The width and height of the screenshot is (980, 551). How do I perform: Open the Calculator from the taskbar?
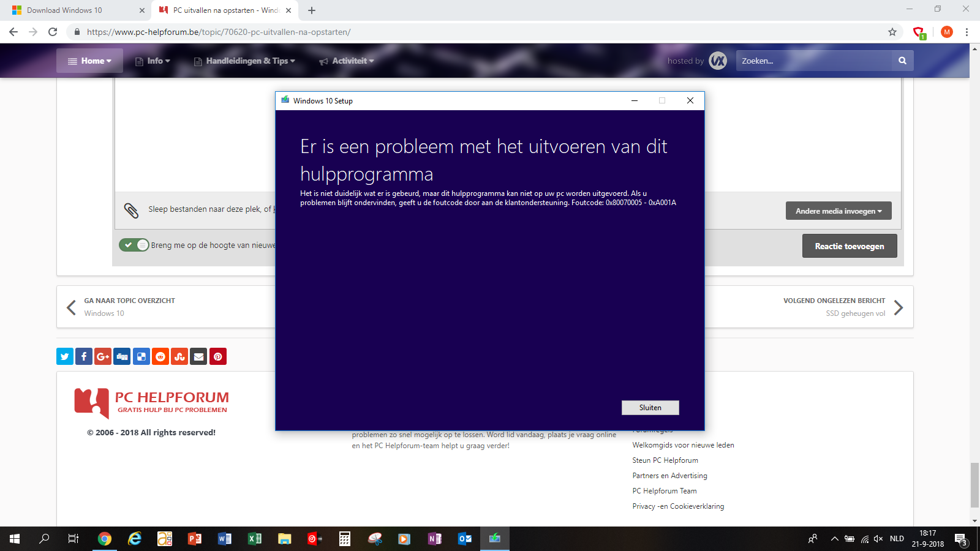[x=345, y=539]
